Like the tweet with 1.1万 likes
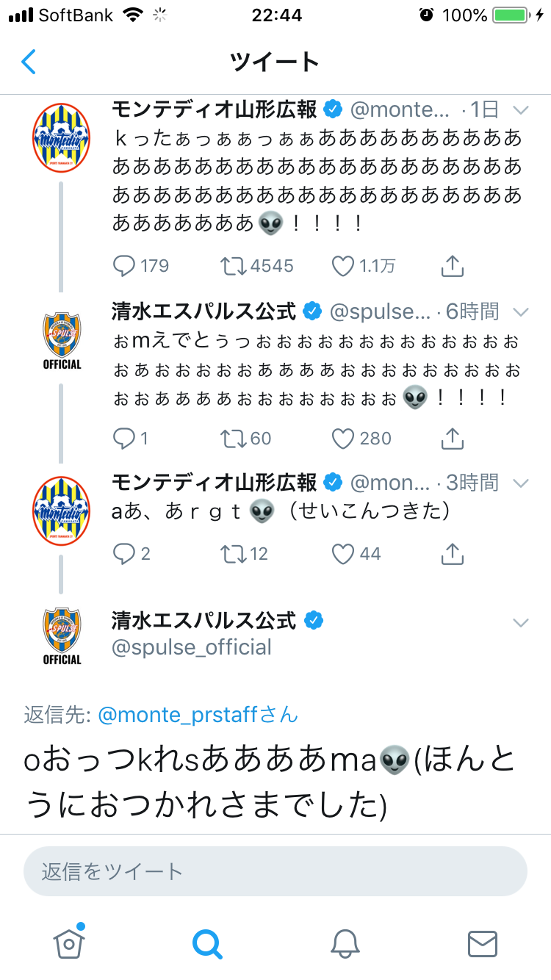This screenshot has height=980, width=551. point(343,266)
